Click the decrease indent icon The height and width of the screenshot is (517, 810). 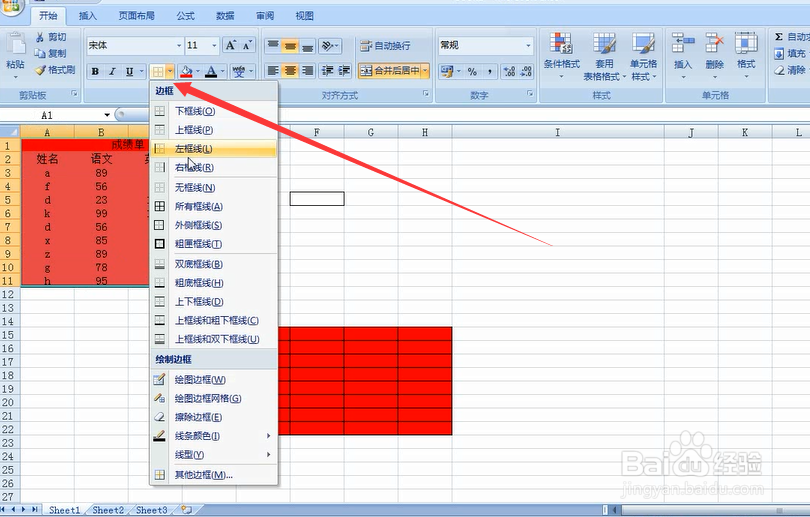328,71
